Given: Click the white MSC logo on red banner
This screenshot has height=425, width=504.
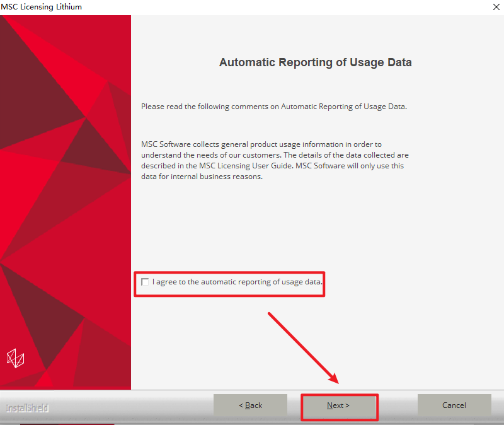Looking at the screenshot, I should 15,358.
